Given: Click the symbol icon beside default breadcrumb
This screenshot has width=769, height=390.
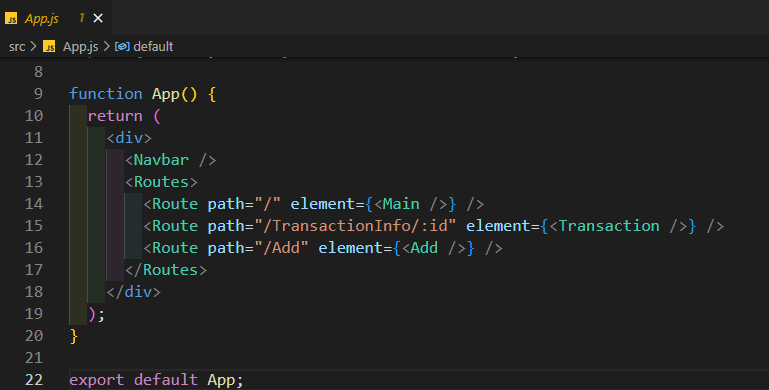Looking at the screenshot, I should click(122, 47).
